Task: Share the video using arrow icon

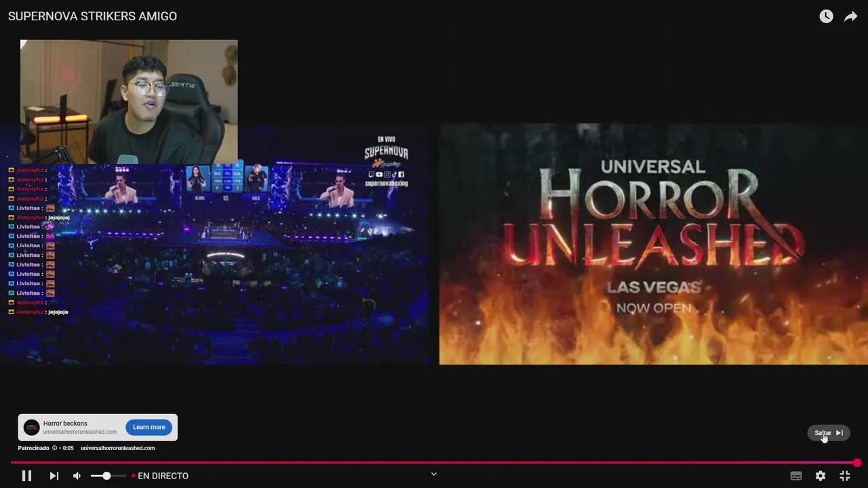Action: [x=850, y=16]
